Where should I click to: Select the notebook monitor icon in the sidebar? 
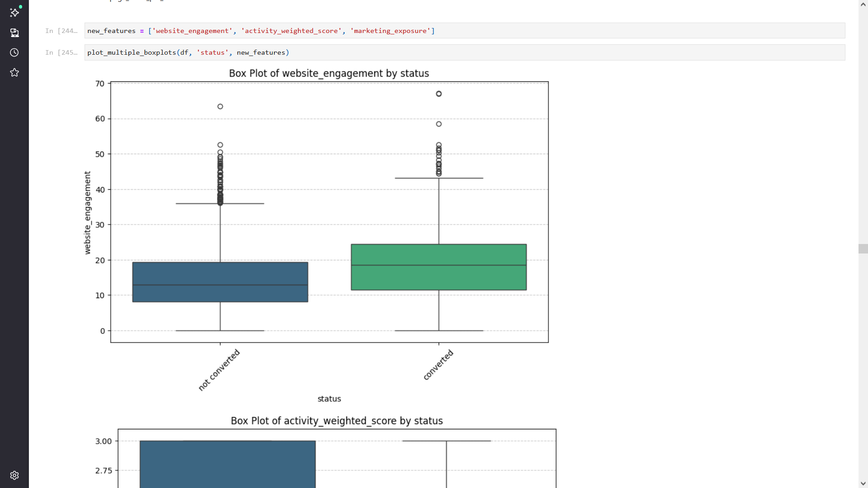[x=14, y=33]
